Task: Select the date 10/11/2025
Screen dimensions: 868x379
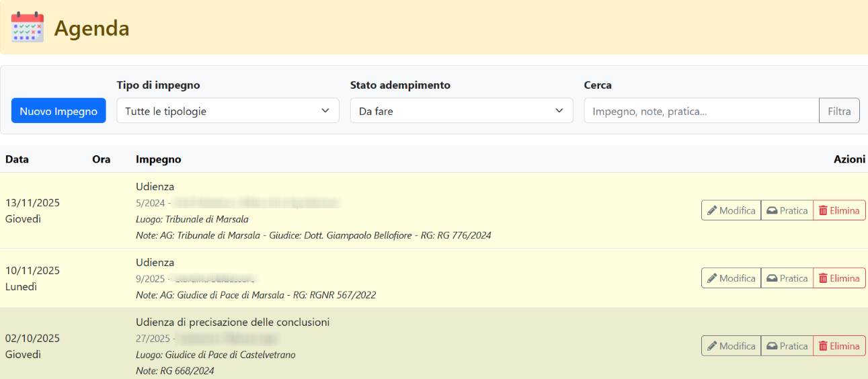Action: coord(32,271)
